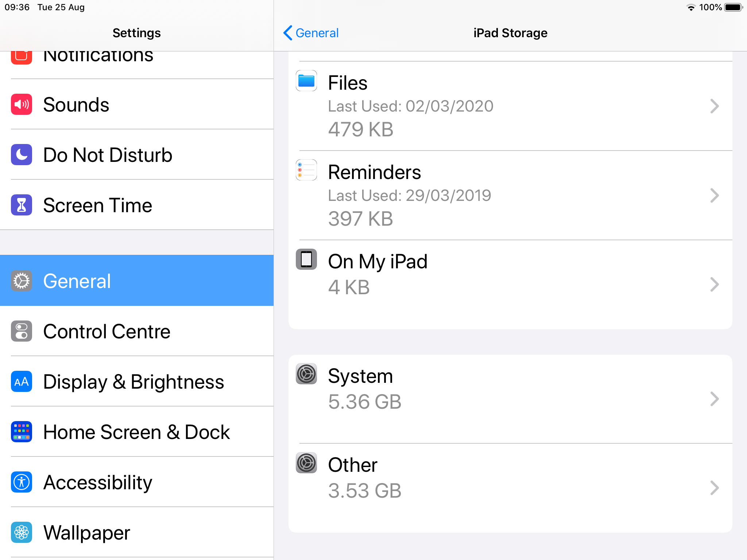Select the Home Screen & Dock icon
Screen dimensions: 747x560
pos(21,432)
